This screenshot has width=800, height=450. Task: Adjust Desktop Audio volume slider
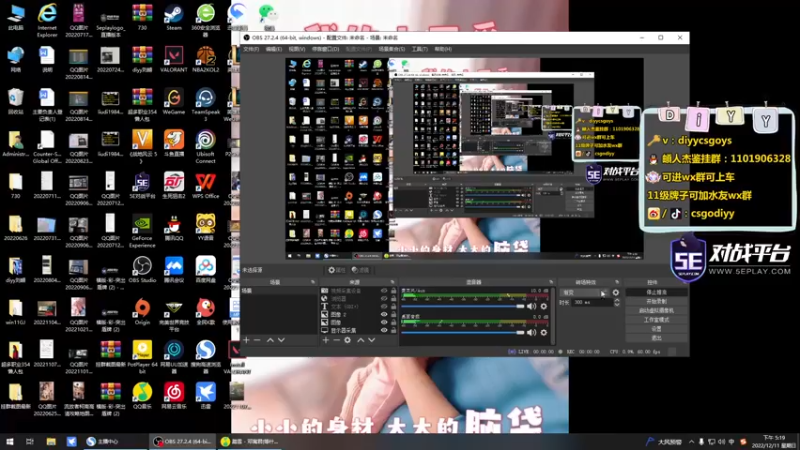coord(463,332)
